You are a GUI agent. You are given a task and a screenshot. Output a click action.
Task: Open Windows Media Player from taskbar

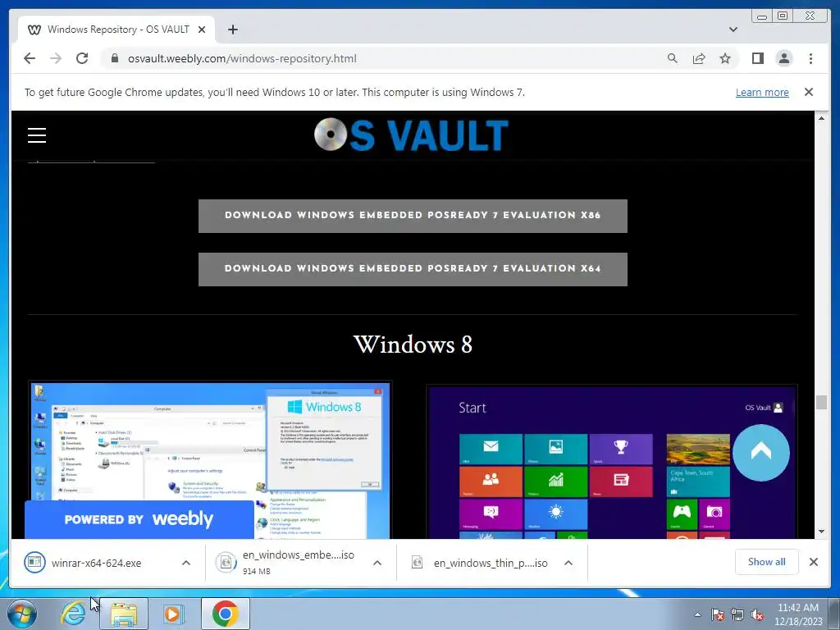tap(172, 614)
